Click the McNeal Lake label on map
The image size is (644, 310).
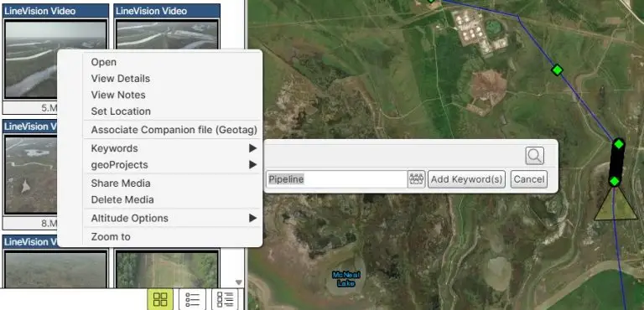click(x=346, y=279)
